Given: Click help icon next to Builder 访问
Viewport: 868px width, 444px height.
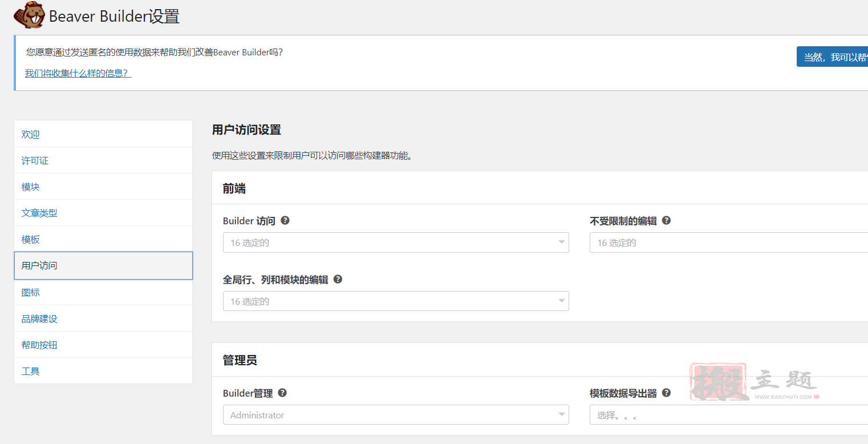Looking at the screenshot, I should coord(285,220).
